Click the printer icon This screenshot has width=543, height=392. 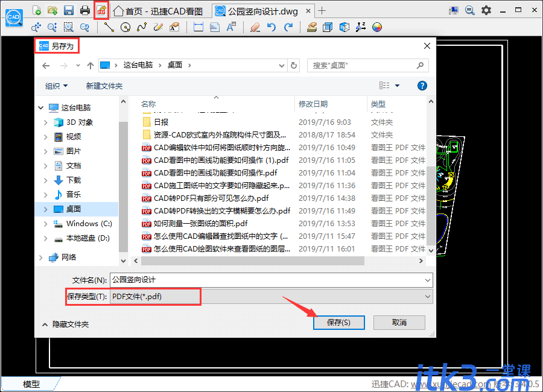[x=85, y=10]
